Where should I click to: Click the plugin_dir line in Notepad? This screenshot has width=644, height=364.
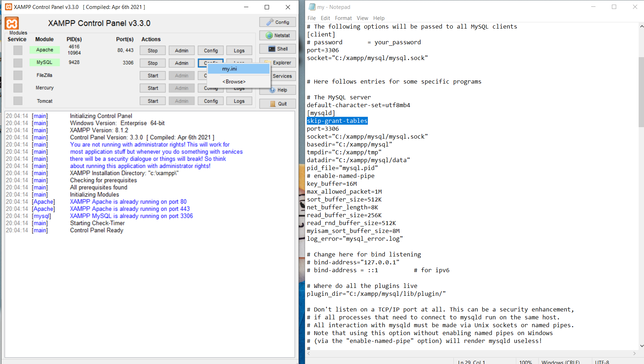click(x=376, y=294)
